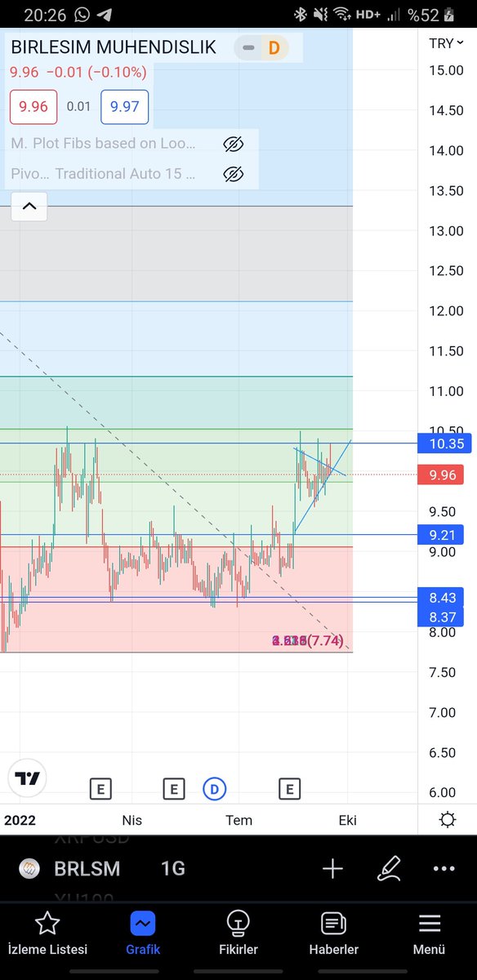Tap the red 9.96 current price label
The width and height of the screenshot is (477, 980).
coord(440,474)
